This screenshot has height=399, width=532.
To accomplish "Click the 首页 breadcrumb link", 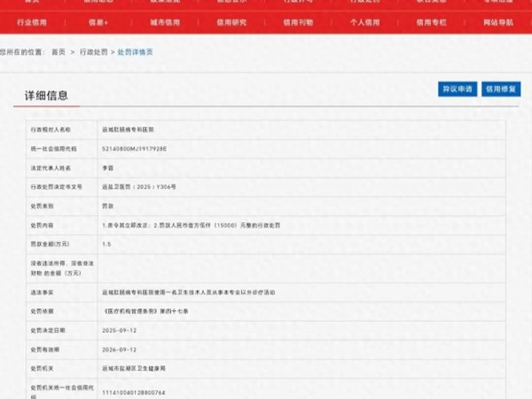I will point(58,53).
